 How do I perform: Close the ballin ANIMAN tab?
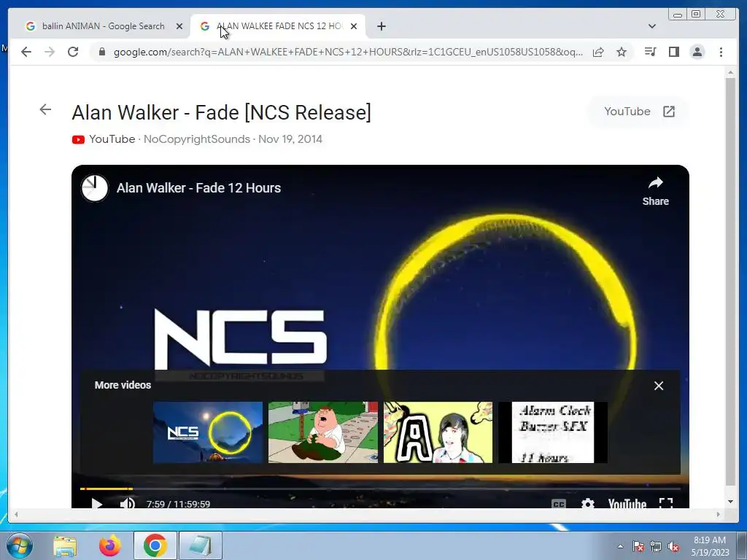179,26
